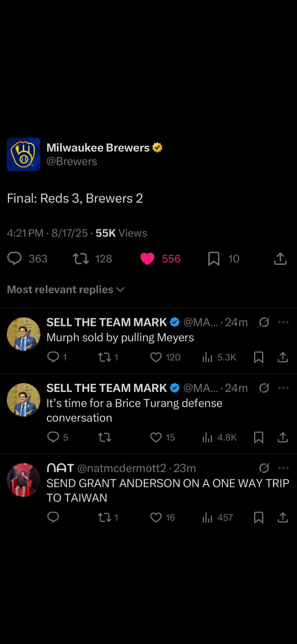
Task: Share the Brewers final score post
Action: 280,258
